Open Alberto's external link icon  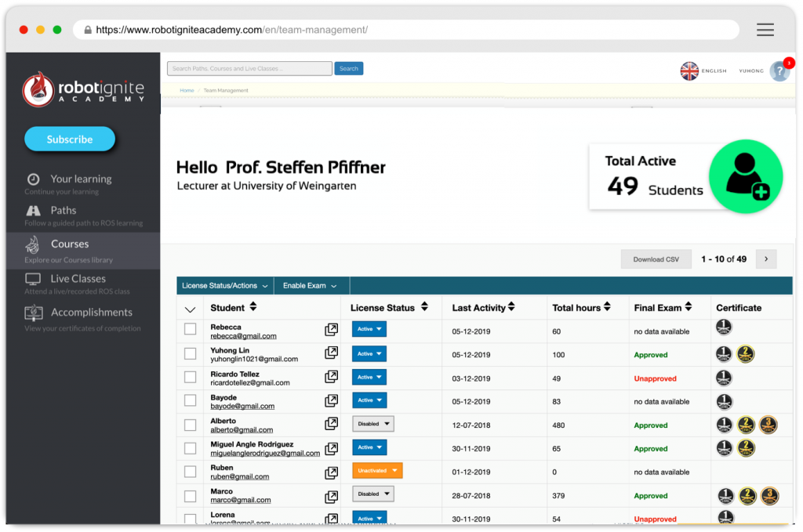click(x=332, y=424)
